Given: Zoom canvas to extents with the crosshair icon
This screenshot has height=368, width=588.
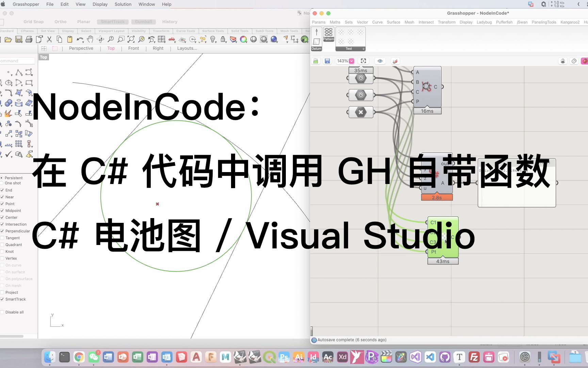Looking at the screenshot, I should [x=363, y=61].
